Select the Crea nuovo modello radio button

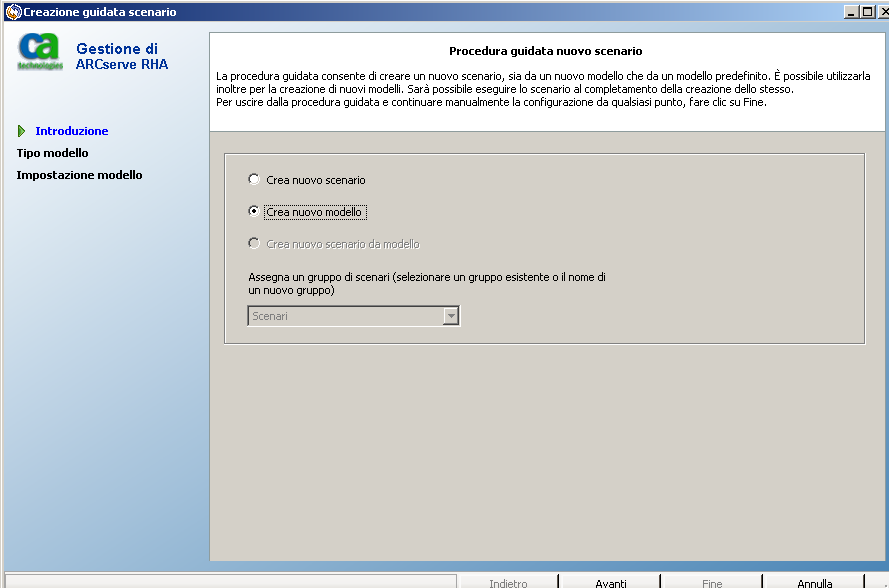pos(254,211)
